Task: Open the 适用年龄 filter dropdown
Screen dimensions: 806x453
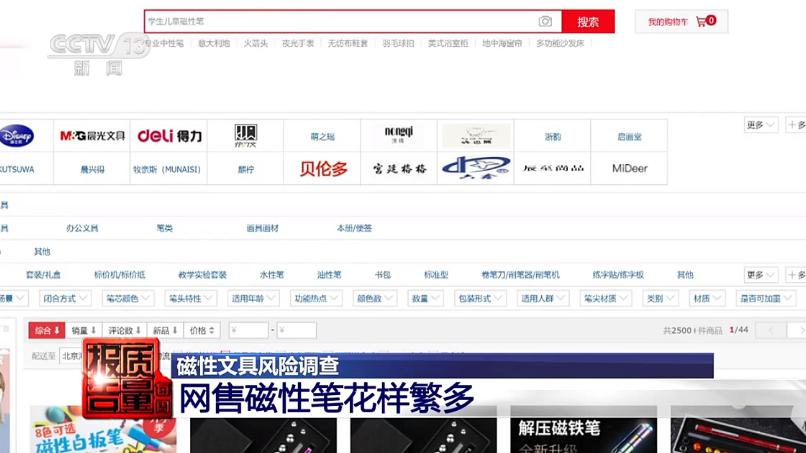Action: tap(253, 298)
